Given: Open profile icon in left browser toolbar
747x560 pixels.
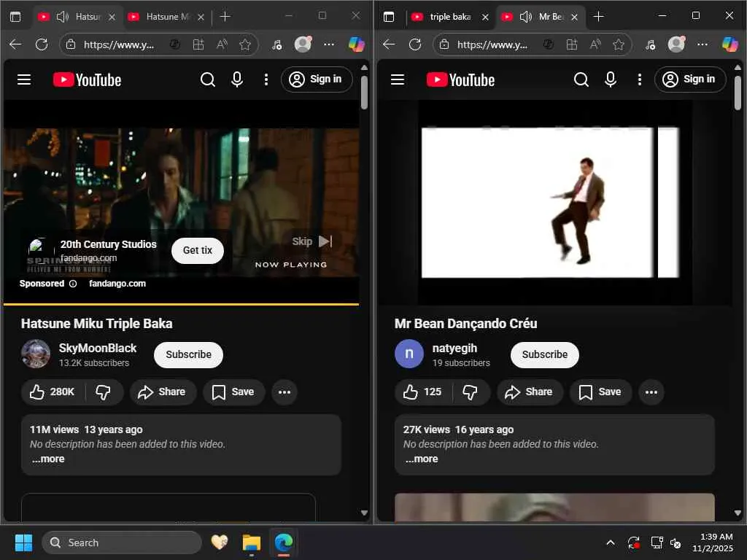Looking at the screenshot, I should (x=303, y=44).
